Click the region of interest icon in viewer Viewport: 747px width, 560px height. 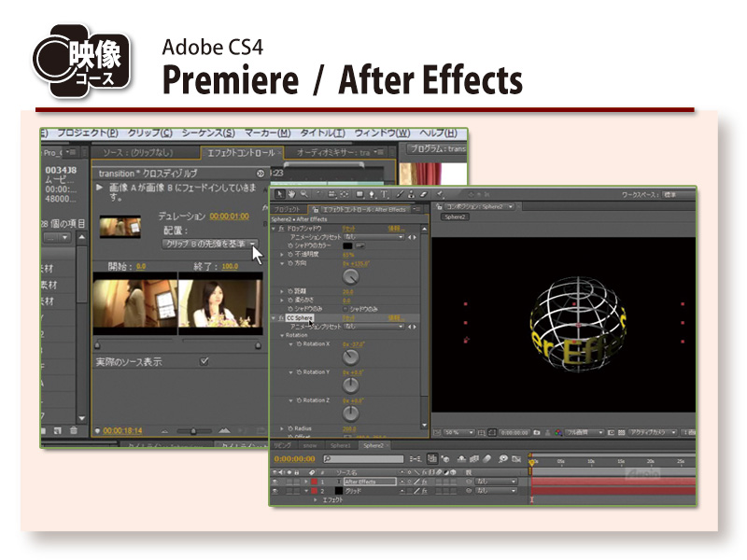[612, 432]
